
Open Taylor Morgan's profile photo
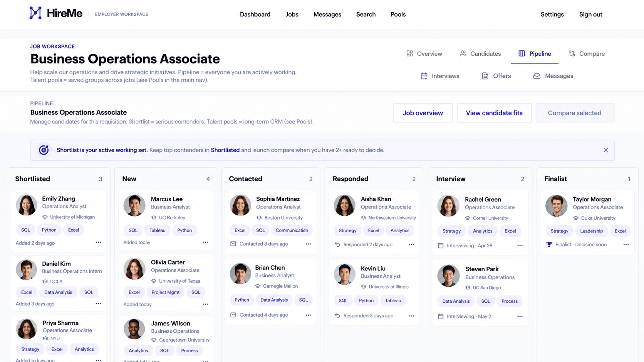pos(556,206)
